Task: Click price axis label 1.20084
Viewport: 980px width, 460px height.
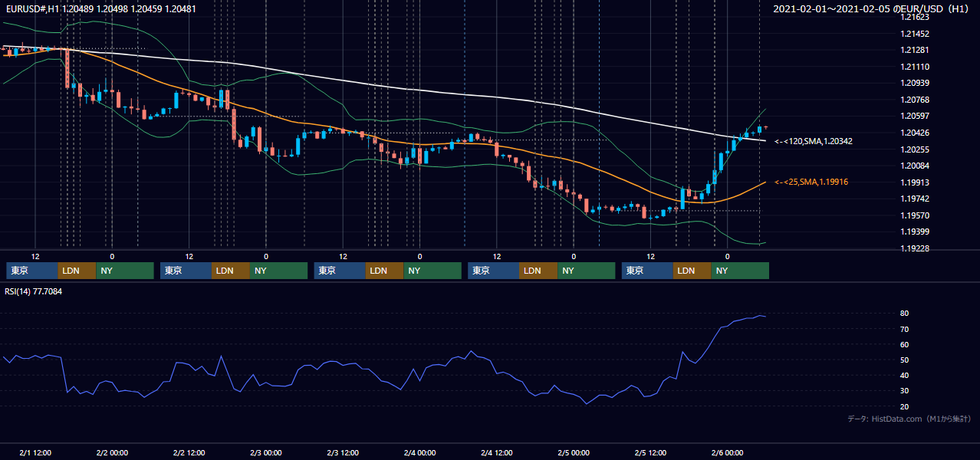Action: [x=915, y=166]
